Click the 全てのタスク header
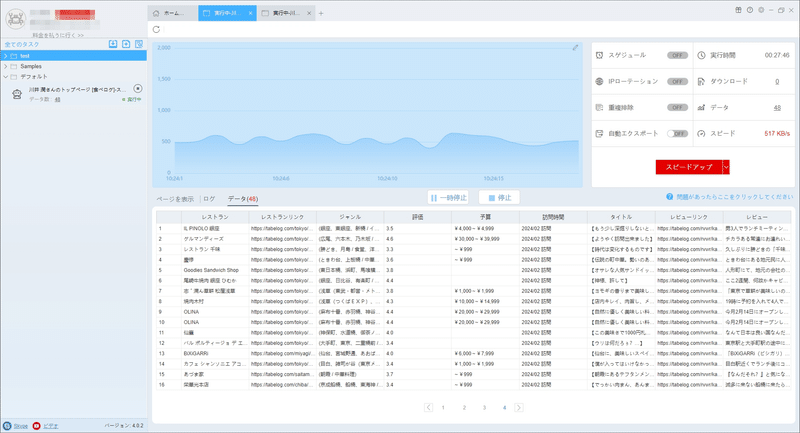The width and height of the screenshot is (800, 433). (x=22, y=44)
